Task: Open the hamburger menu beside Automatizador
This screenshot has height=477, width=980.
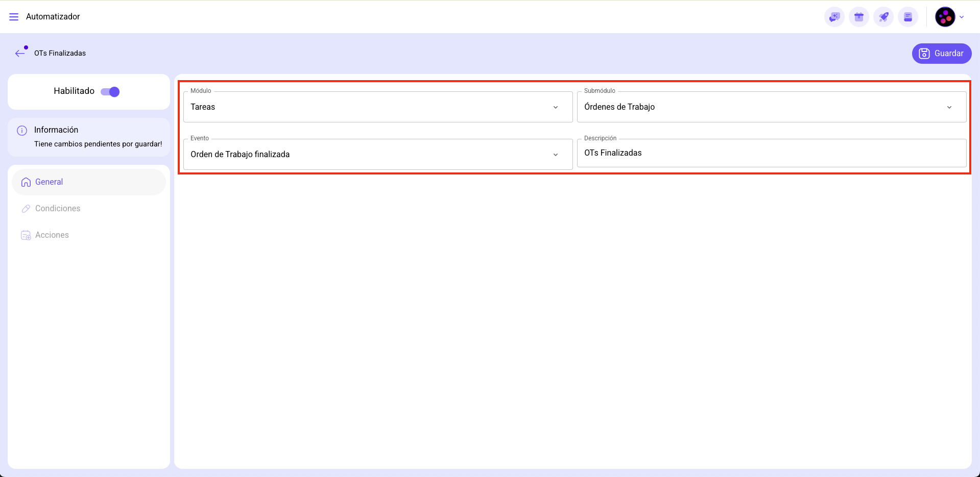Action: point(14,17)
